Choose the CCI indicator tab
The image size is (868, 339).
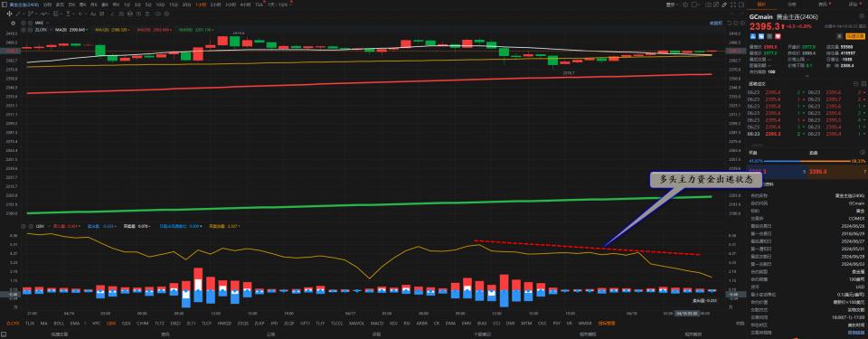coord(496,323)
